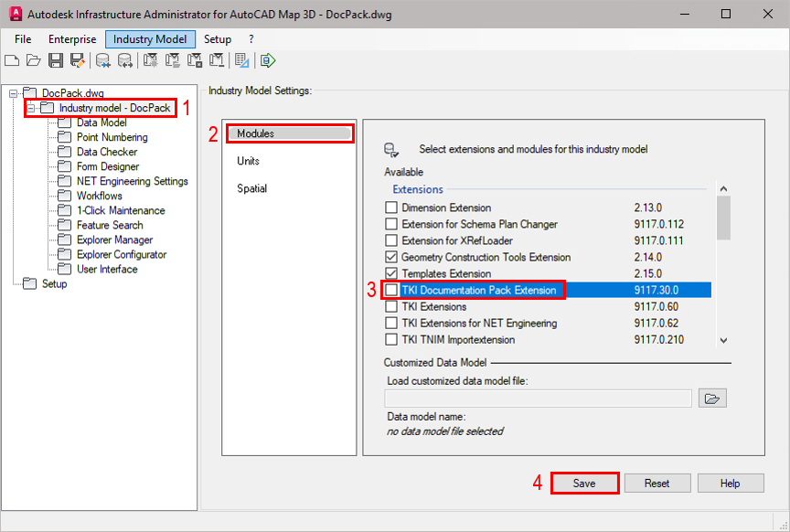Select the Modules settings tab
This screenshot has height=532, width=790.
290,133
